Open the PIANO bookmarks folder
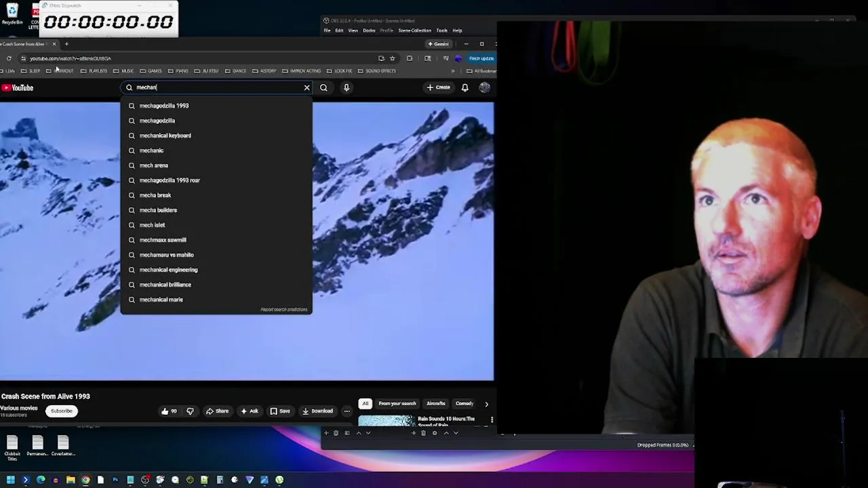The image size is (868, 488). tap(178, 70)
